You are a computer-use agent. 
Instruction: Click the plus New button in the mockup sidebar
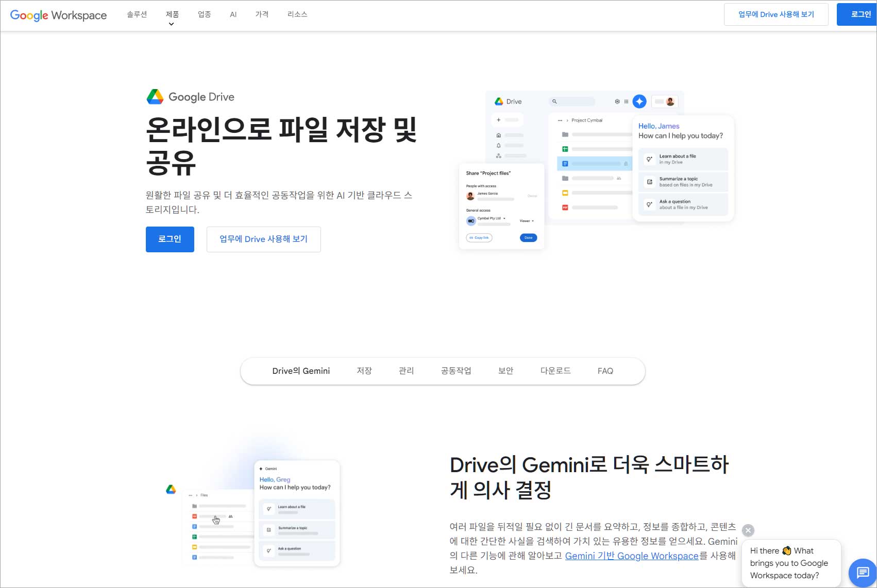pyautogui.click(x=498, y=119)
